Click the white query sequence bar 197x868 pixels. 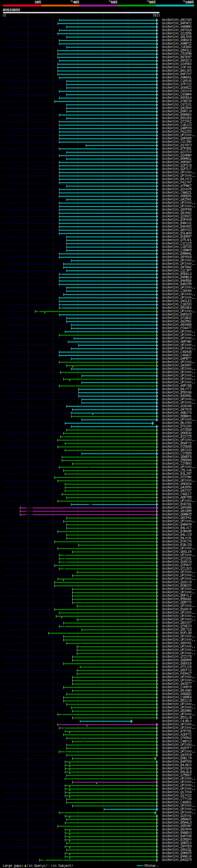(x=81, y=12)
